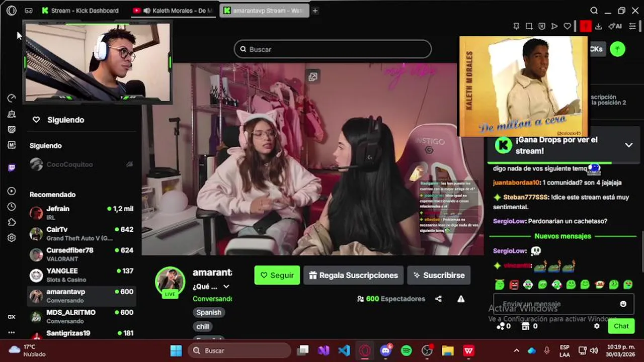
Task: Open Santigrizas19's channel in the sidebar
Action: [82, 334]
